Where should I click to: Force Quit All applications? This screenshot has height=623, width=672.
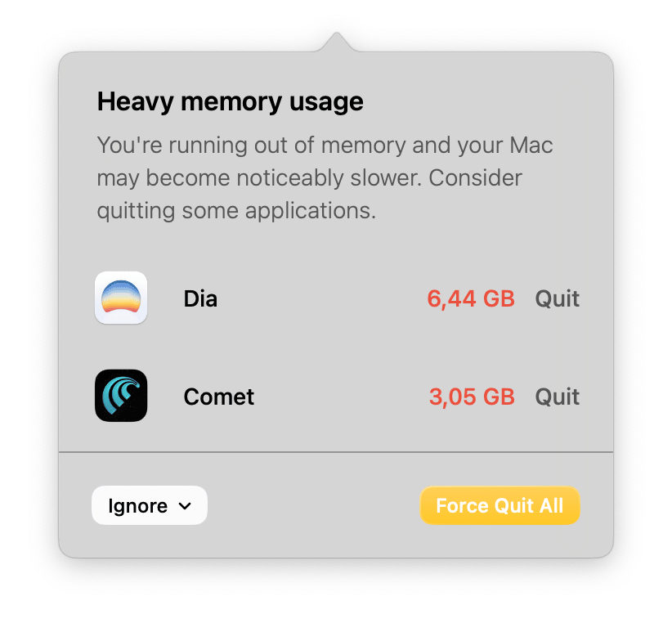[x=500, y=505]
